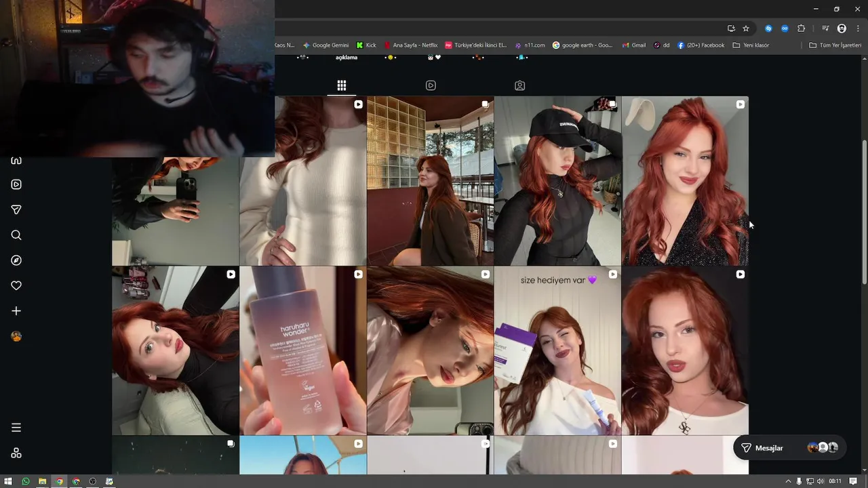Screen dimensions: 868x488
Task: Open the Türkiye'deki İkinci El bookmark
Action: point(476,45)
